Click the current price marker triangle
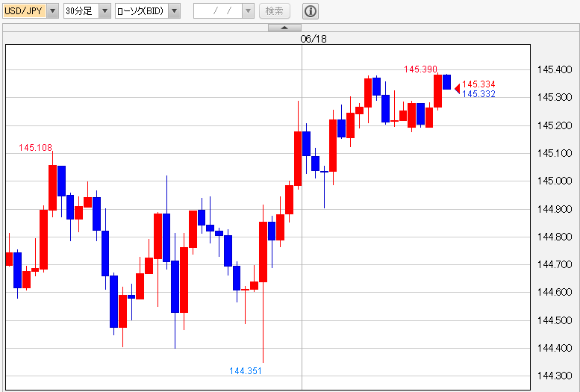 click(x=457, y=89)
